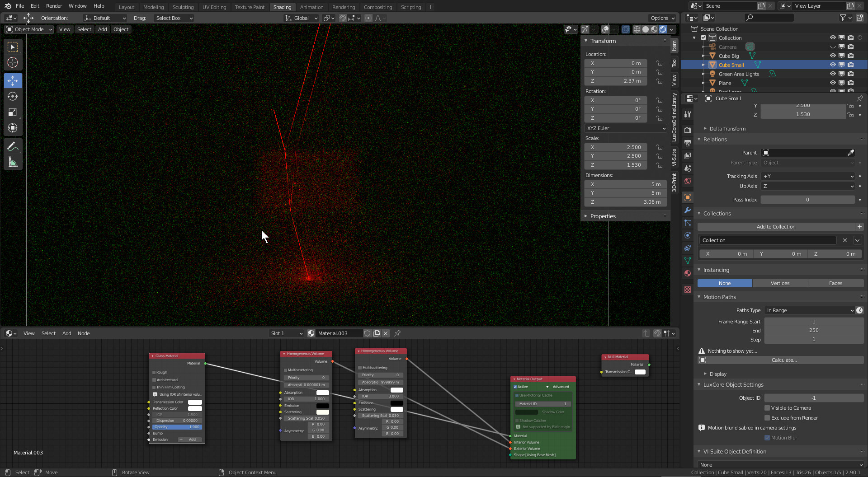This screenshot has width=868, height=477.
Task: Click the Opacity slider in Glass Material node
Action: click(x=177, y=427)
